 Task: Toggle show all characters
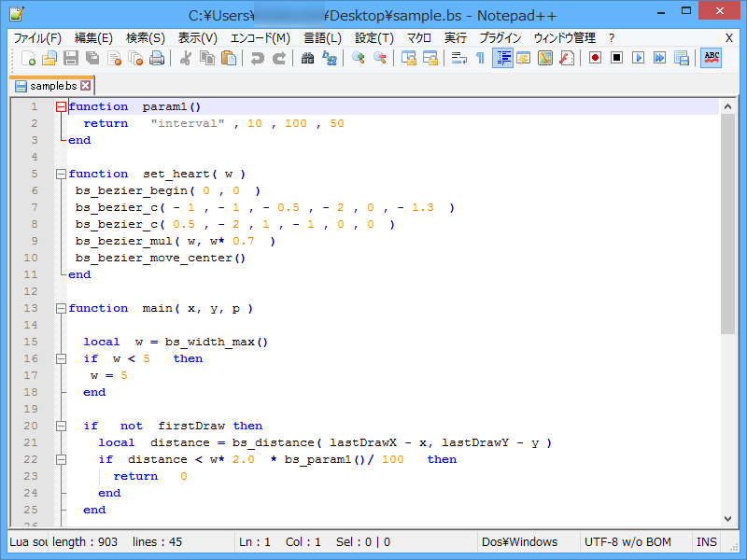coord(479,57)
